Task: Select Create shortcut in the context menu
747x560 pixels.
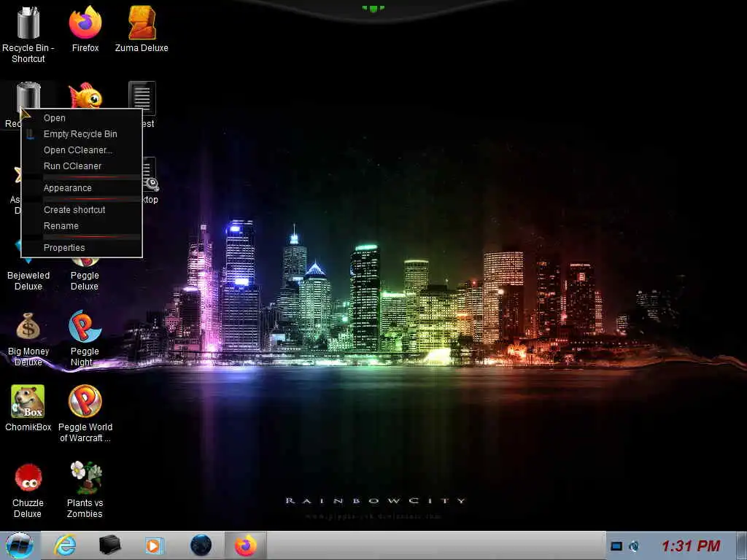Action: [x=82, y=210]
